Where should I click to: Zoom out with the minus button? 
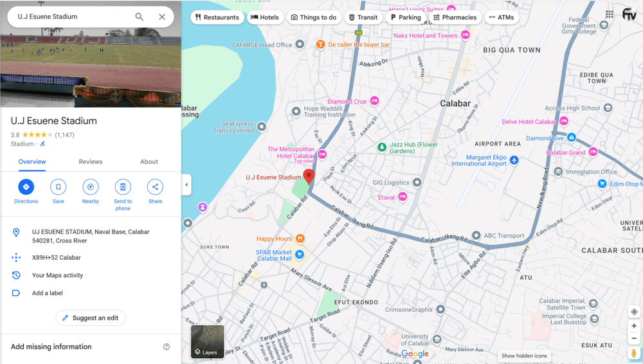click(x=634, y=338)
